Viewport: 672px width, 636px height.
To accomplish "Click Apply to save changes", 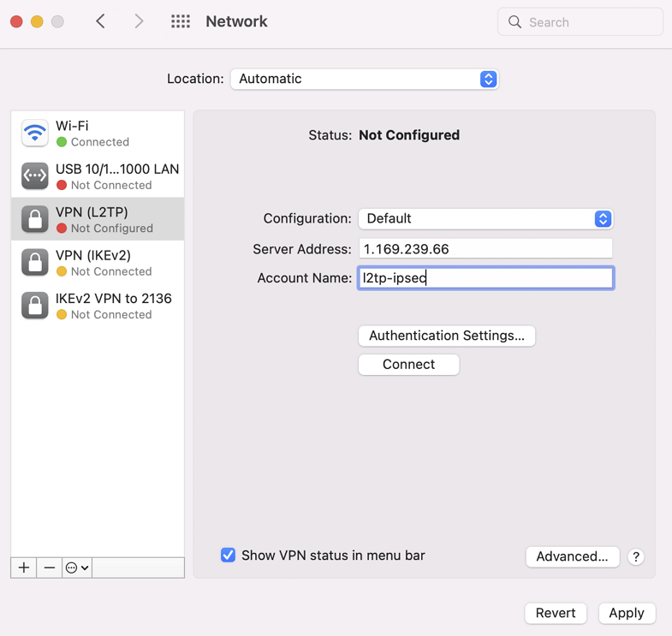I will click(x=626, y=613).
